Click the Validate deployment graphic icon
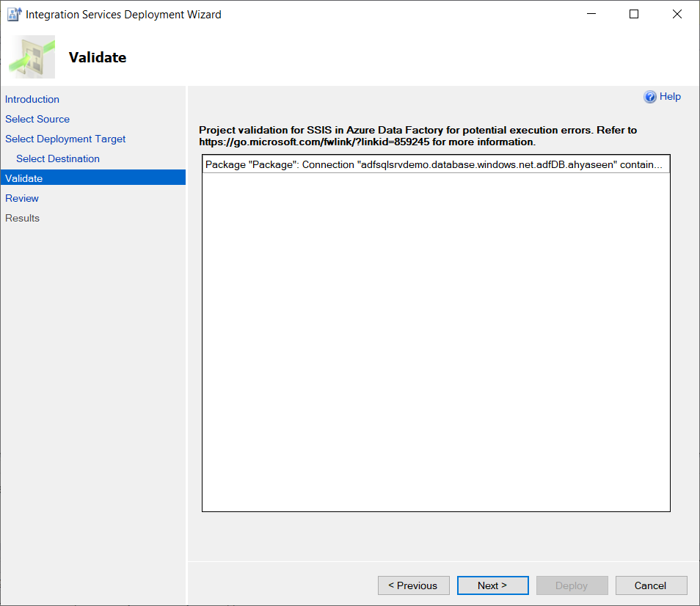700x606 pixels. tap(32, 57)
